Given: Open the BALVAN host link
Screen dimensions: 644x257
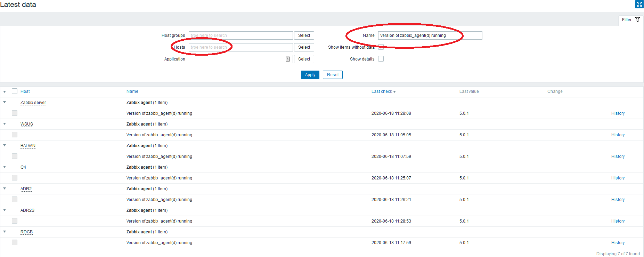Looking at the screenshot, I should click(x=28, y=146).
